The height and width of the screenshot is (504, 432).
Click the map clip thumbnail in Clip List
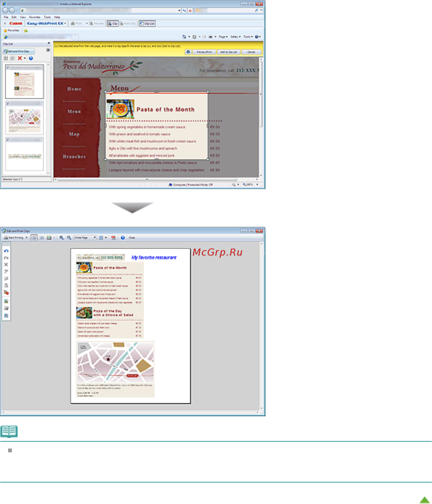(x=24, y=118)
